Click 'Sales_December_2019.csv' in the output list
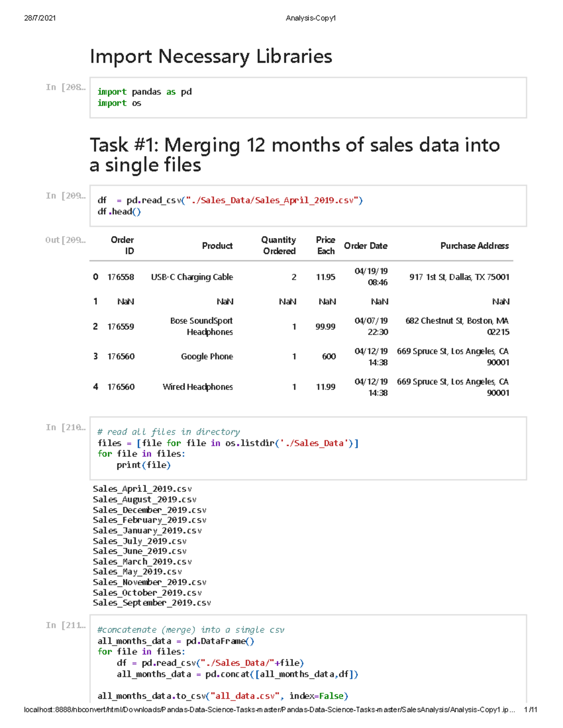The image size is (563, 728). pyautogui.click(x=149, y=510)
